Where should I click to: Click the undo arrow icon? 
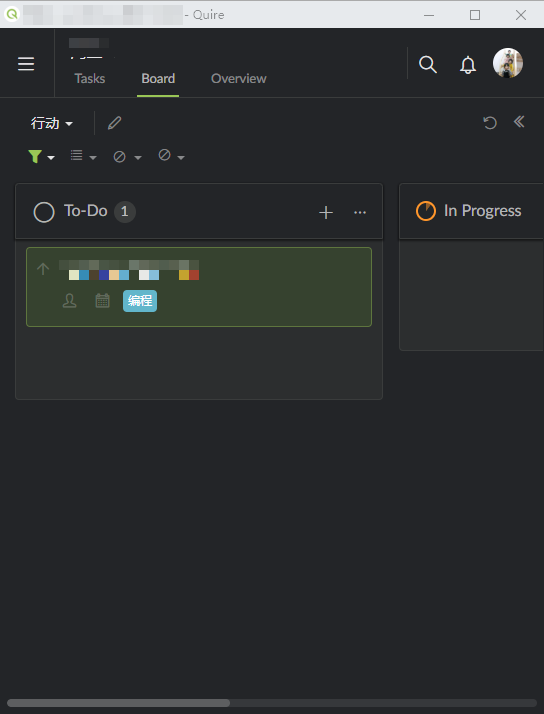tap(490, 122)
